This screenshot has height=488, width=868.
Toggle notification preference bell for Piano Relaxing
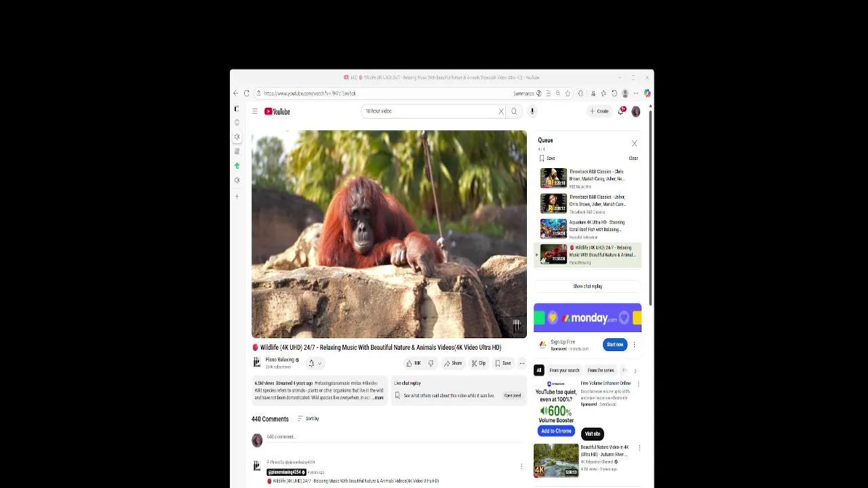315,363
